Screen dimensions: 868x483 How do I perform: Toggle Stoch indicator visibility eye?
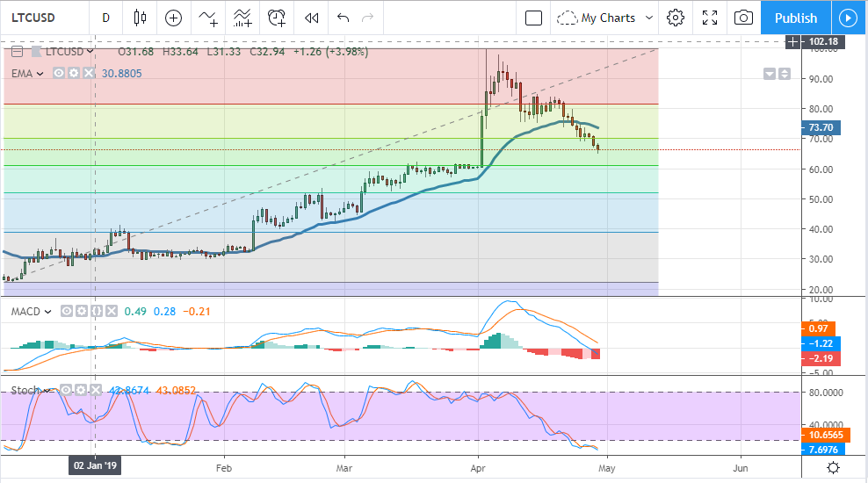(66, 390)
